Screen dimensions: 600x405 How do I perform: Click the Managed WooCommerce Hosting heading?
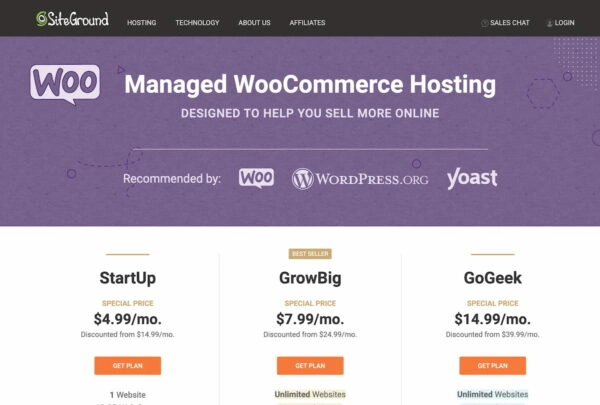(310, 84)
